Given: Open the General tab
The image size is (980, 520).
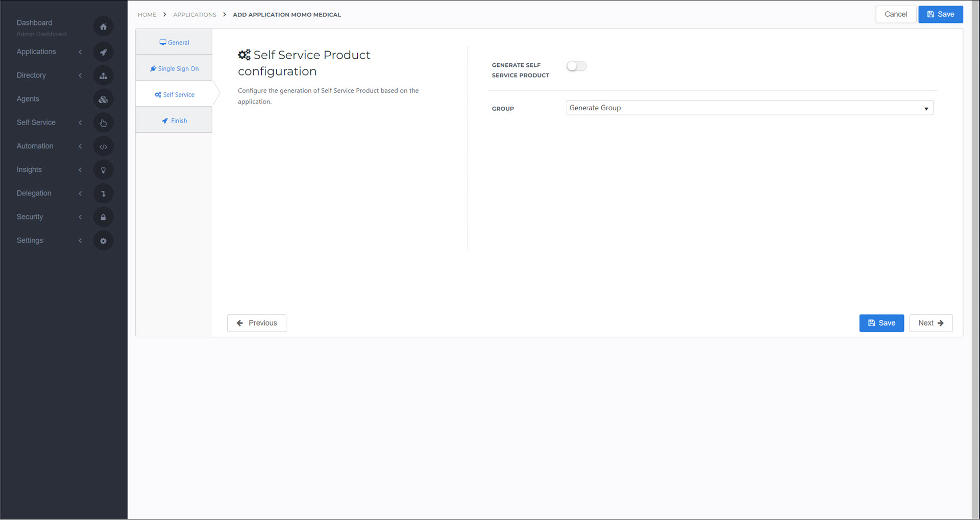Looking at the screenshot, I should pyautogui.click(x=174, y=42).
